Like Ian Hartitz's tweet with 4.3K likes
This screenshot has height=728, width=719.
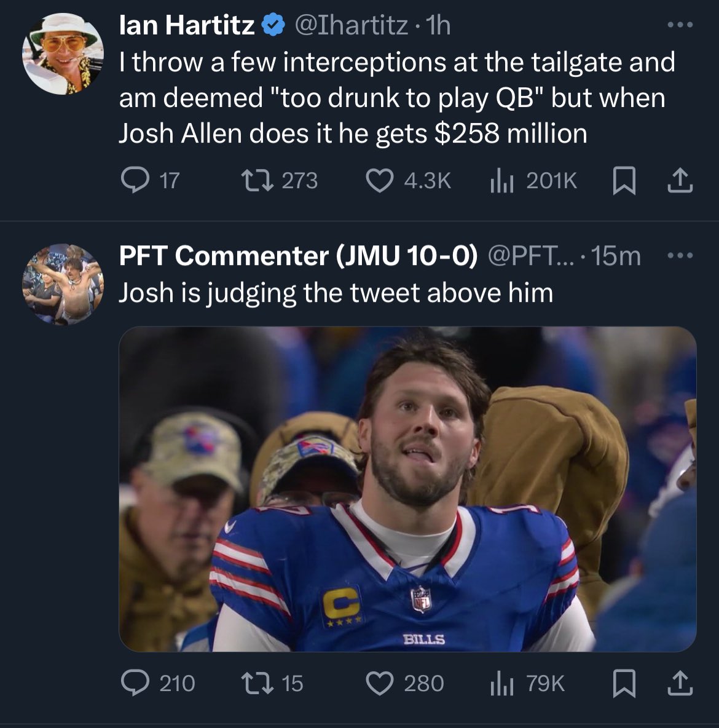(380, 180)
